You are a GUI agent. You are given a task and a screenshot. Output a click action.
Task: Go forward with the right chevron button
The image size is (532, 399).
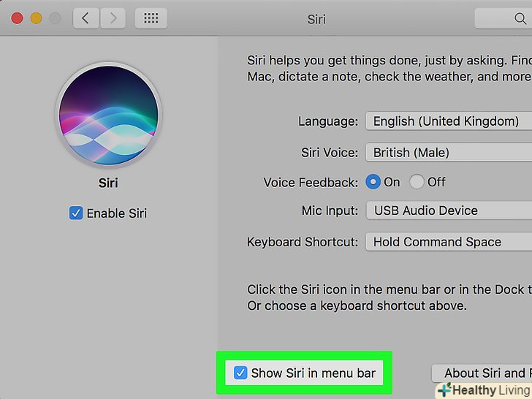[113, 18]
